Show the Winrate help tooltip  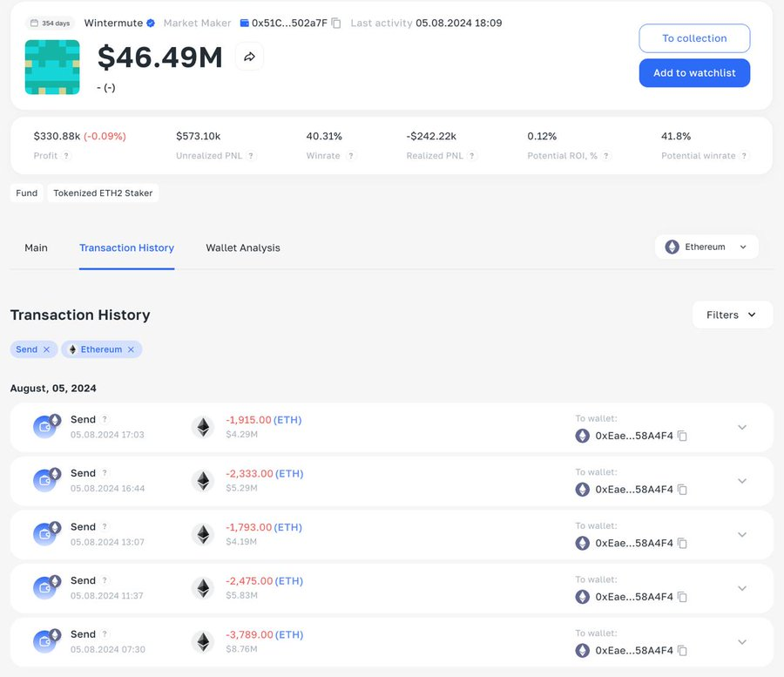351,155
